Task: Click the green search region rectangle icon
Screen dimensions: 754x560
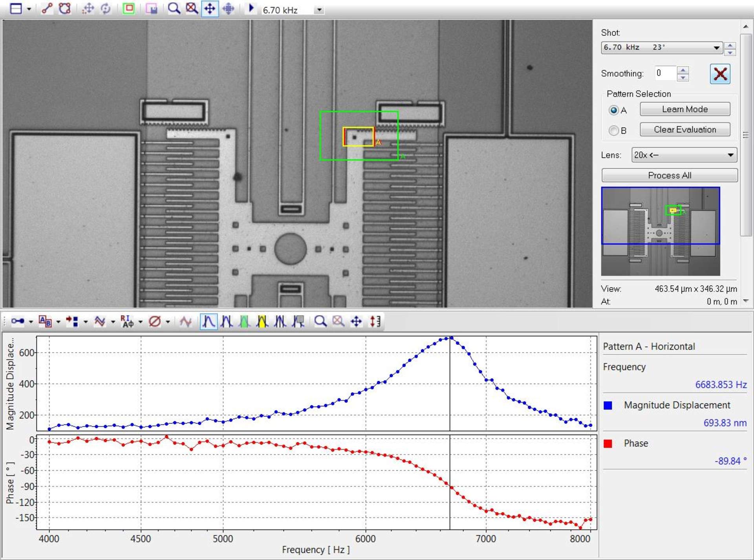Action: tap(128, 9)
